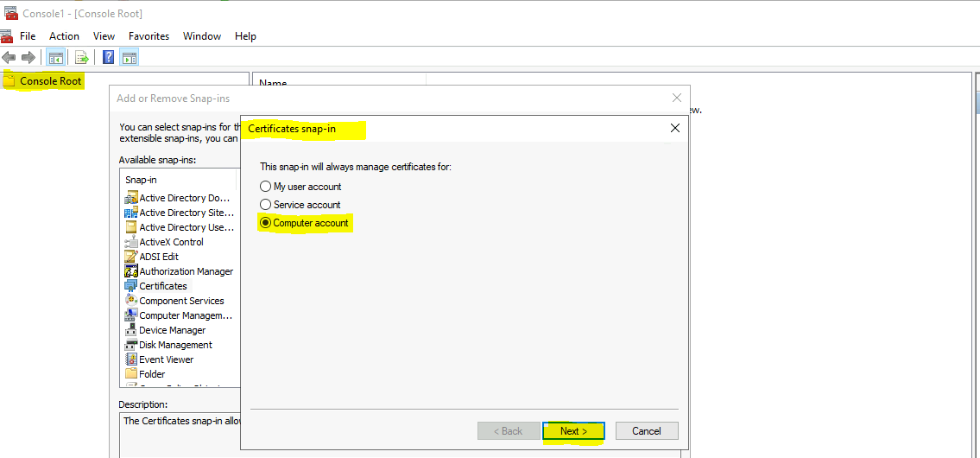This screenshot has width=980, height=458.
Task: Select Computer account radio button
Action: [x=266, y=223]
